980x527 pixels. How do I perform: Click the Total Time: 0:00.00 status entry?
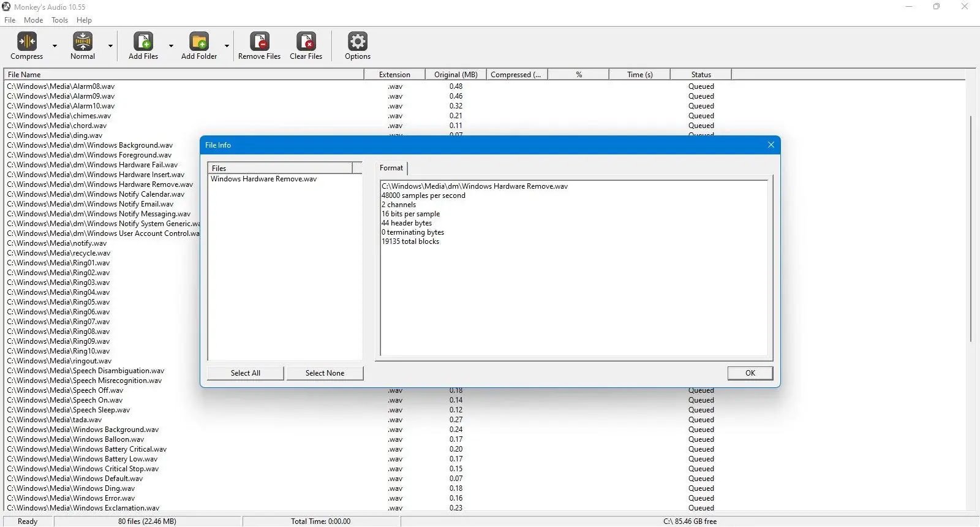click(x=321, y=521)
